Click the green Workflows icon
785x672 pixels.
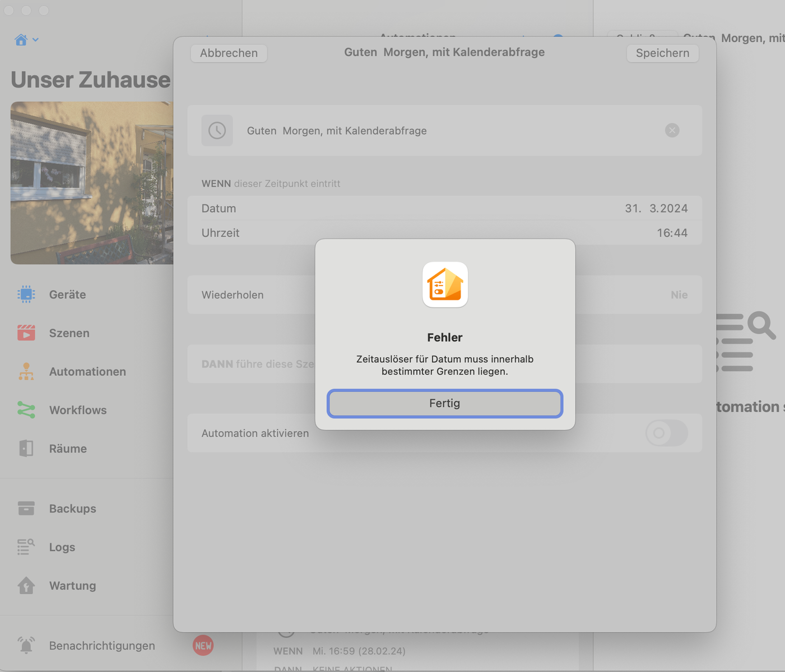pyautogui.click(x=26, y=410)
